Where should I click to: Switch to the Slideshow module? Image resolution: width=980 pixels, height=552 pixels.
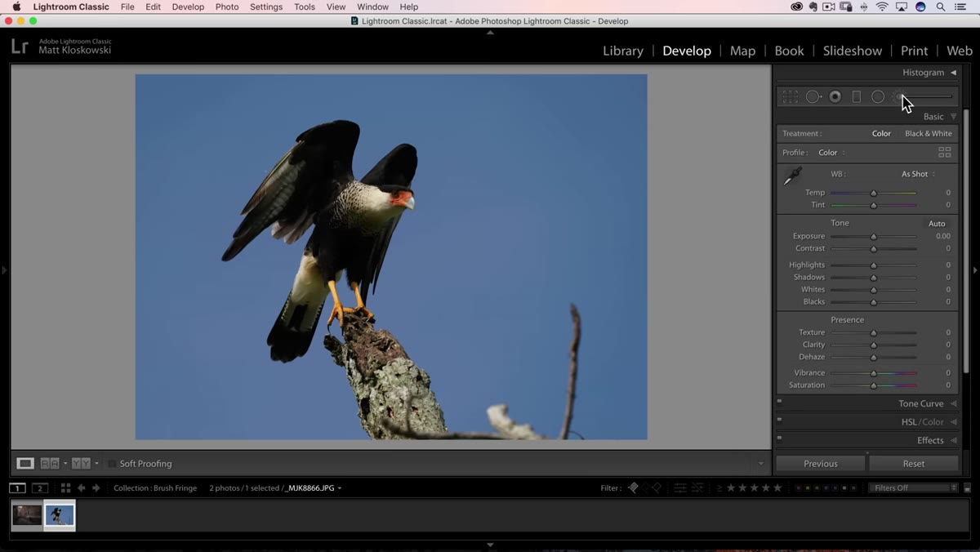point(853,51)
